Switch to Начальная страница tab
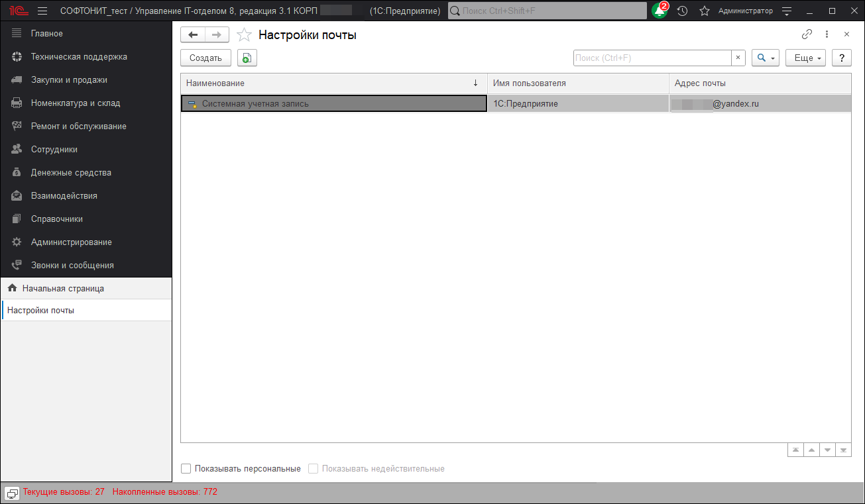This screenshot has width=865, height=504. pos(63,288)
